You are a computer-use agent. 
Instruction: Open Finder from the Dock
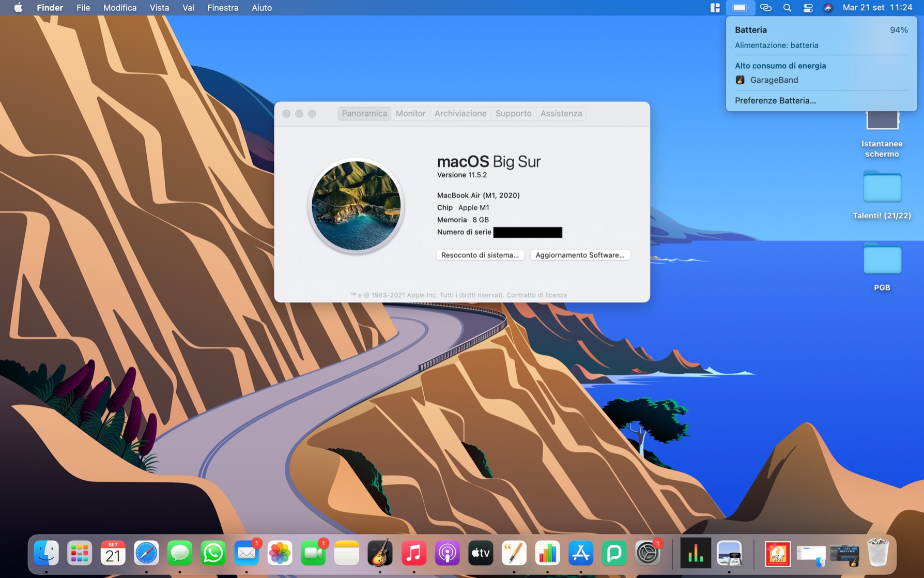coord(46,553)
